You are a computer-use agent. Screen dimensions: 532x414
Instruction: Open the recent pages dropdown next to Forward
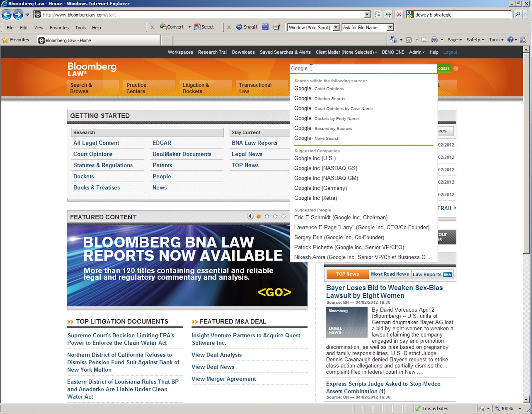click(x=27, y=15)
